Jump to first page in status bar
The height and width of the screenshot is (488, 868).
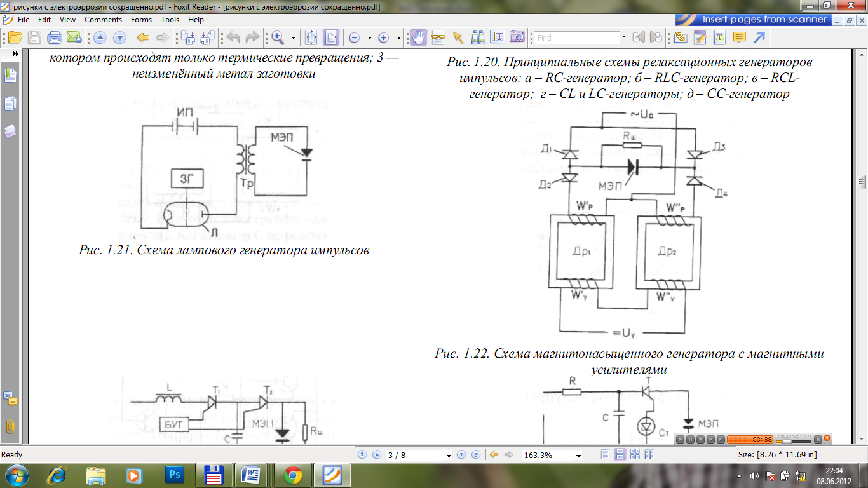[363, 455]
